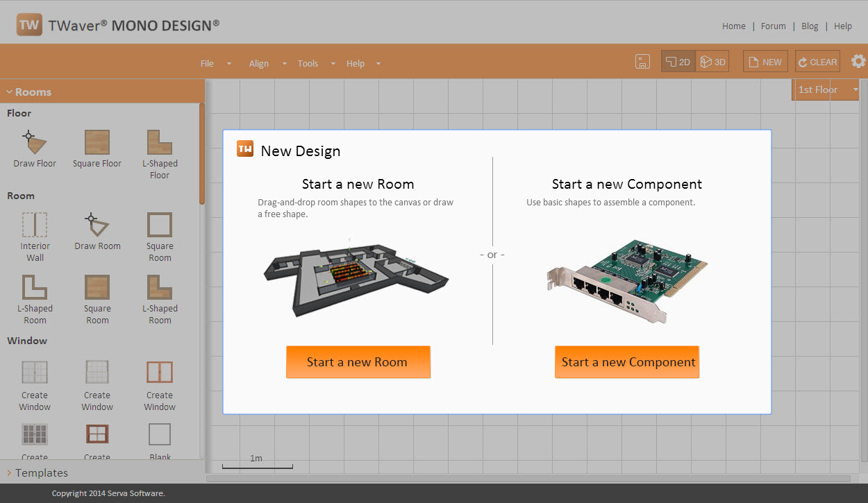Pick the brown-framed Create Window item
This screenshot has width=868, height=503.
point(160,386)
